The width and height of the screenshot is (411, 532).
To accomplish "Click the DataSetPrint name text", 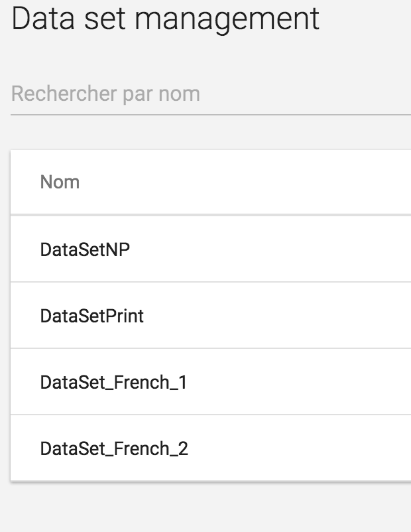I will [x=91, y=316].
